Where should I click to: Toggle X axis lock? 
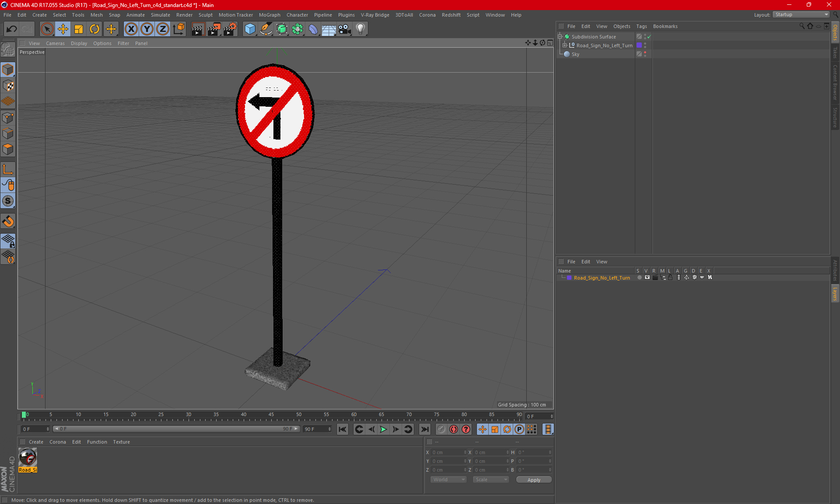coord(131,29)
